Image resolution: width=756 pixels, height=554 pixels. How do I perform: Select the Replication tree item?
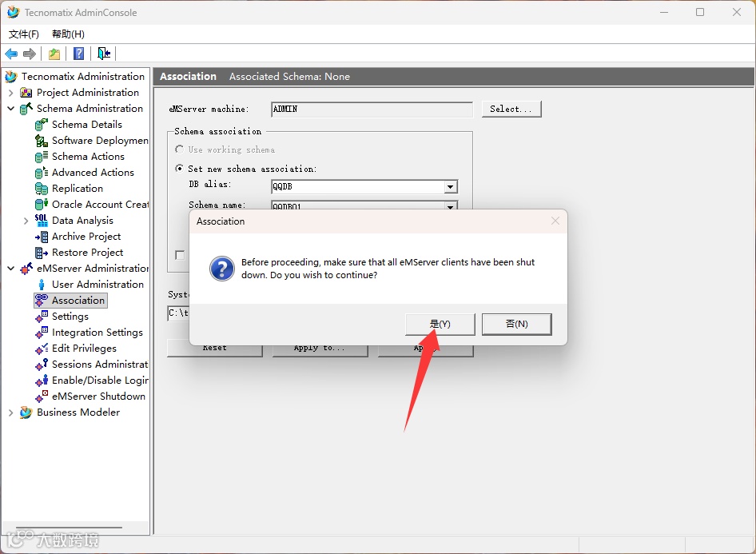(78, 189)
